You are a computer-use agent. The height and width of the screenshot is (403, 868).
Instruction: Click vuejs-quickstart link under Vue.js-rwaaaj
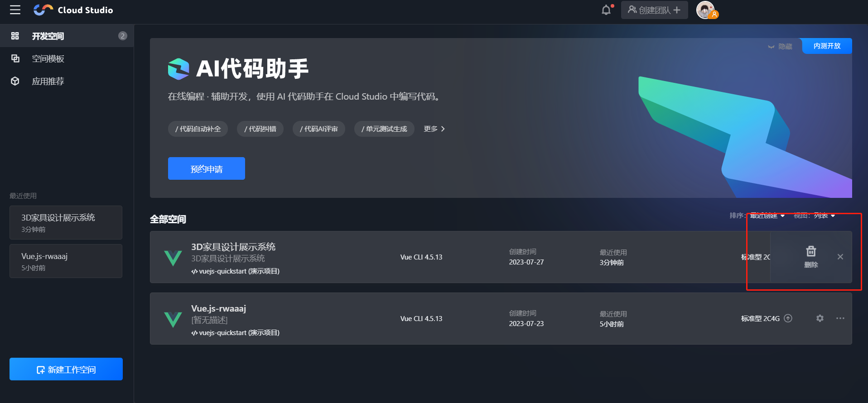tap(236, 333)
